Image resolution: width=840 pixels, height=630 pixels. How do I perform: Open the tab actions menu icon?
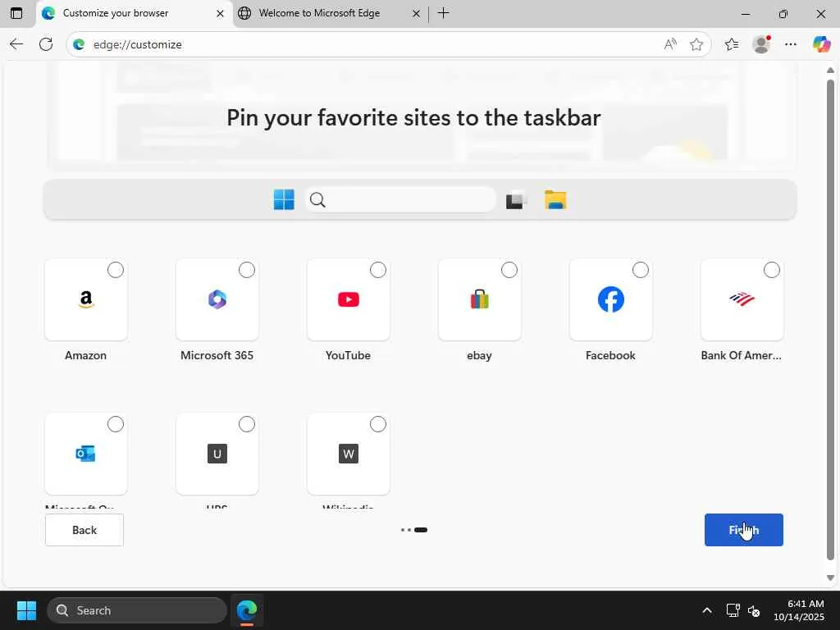(16, 13)
